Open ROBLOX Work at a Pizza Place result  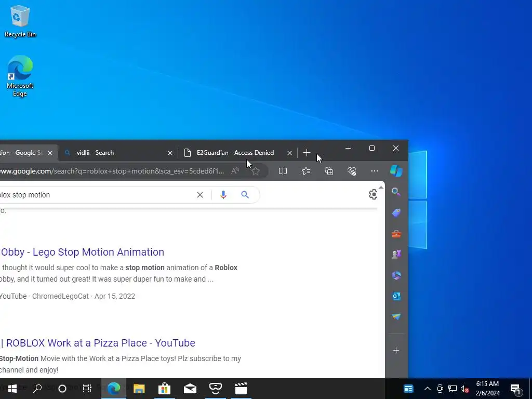click(98, 343)
